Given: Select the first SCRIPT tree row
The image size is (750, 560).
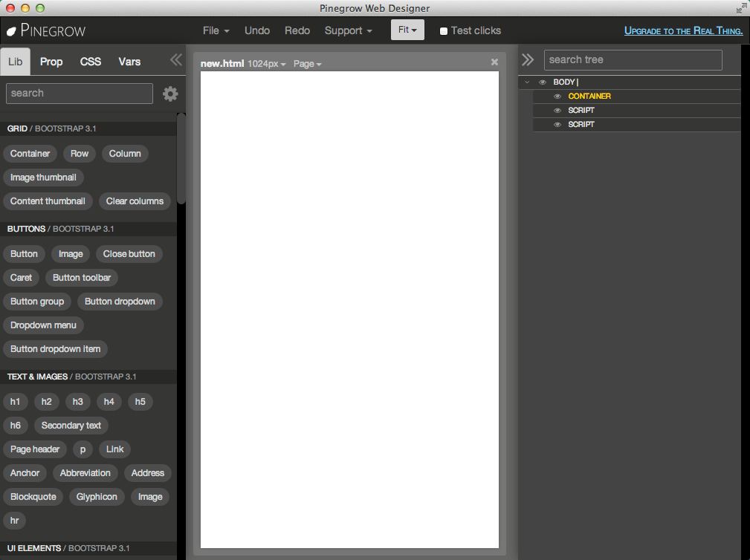Looking at the screenshot, I should [636, 111].
